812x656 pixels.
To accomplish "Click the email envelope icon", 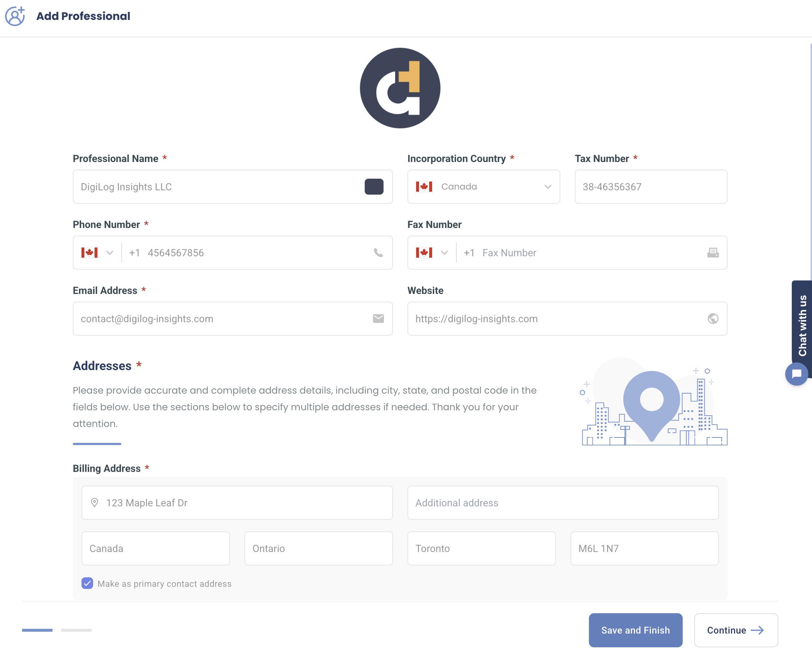I will point(378,319).
